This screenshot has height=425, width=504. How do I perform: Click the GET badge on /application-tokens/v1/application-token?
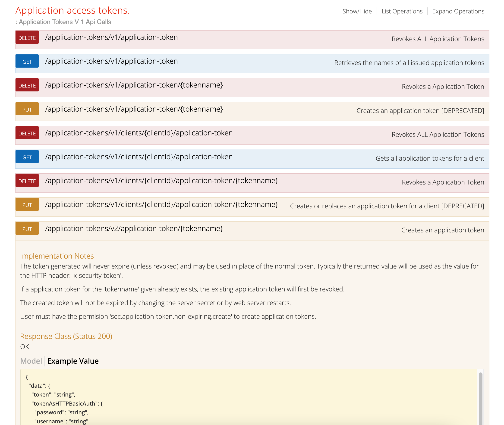click(27, 61)
